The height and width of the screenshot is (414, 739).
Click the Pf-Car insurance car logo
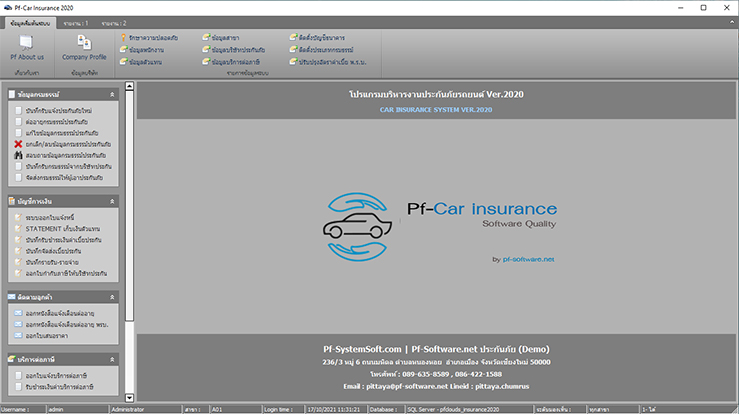point(357,226)
